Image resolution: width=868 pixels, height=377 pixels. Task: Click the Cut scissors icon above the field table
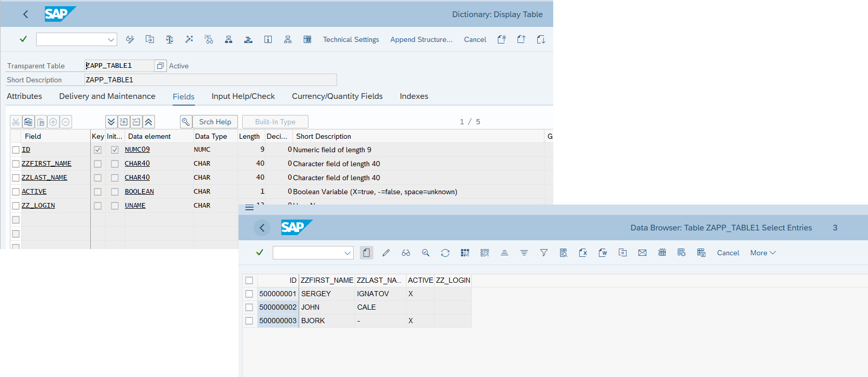click(16, 122)
